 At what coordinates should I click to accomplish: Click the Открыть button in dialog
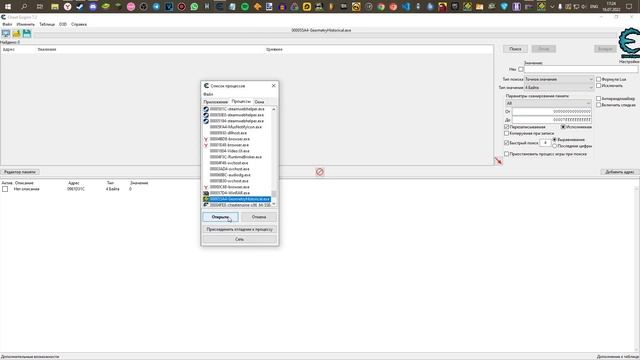(x=220, y=217)
